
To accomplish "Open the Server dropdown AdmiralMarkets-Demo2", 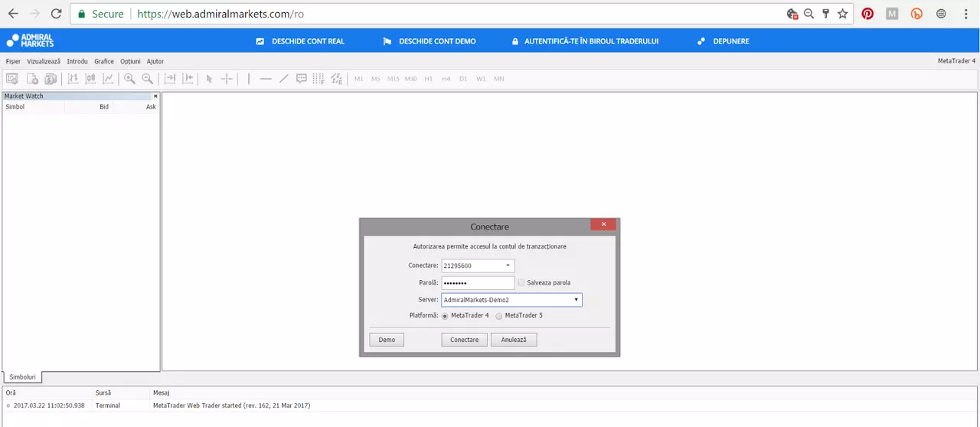I will [x=511, y=300].
